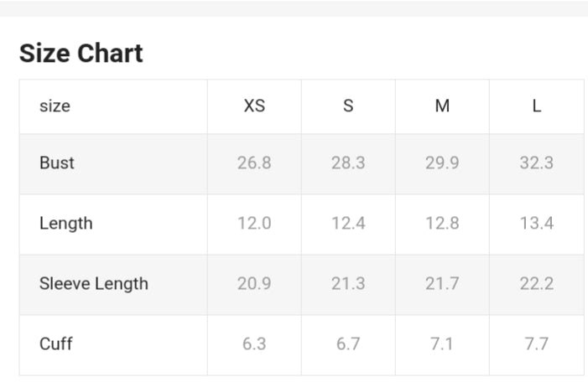Select the L bust value 32.3
The image size is (588, 382).
(x=536, y=163)
